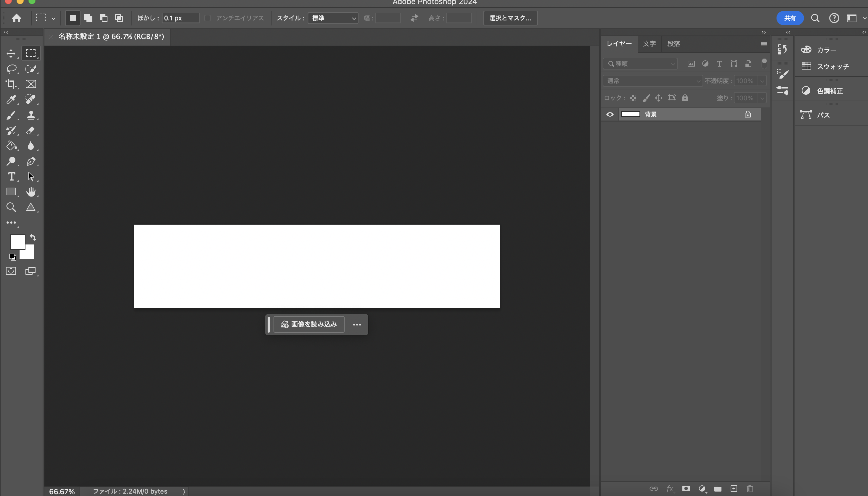Expand the 通常 blend mode dropdown
The image size is (868, 496).
tap(653, 81)
